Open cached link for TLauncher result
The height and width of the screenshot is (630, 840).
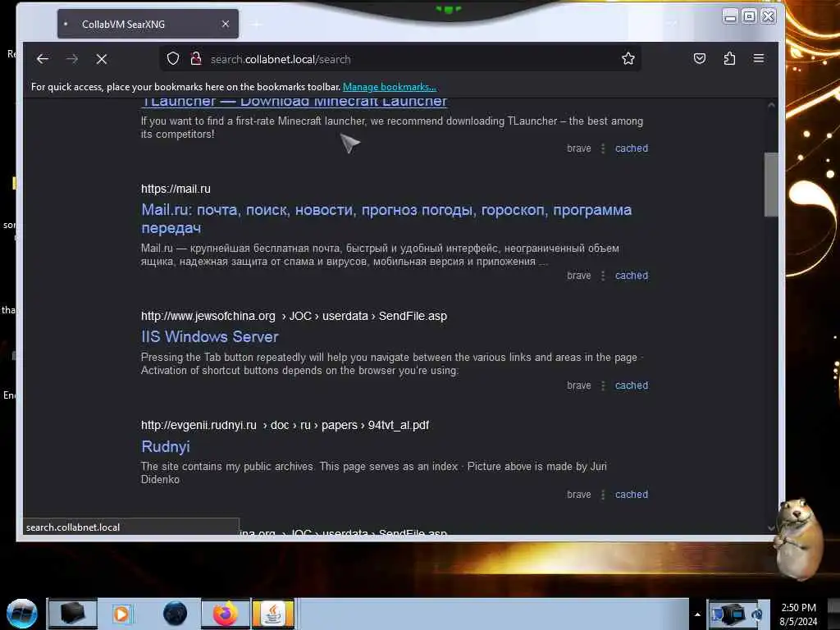(631, 148)
